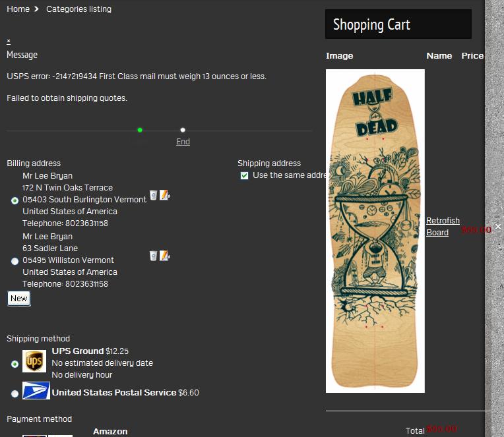504x437 pixels.
Task: Click the USPS eagle logo icon
Action: click(36, 390)
